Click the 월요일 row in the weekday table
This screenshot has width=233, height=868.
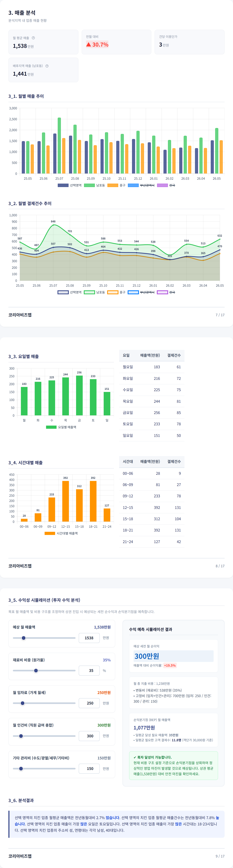[152, 367]
